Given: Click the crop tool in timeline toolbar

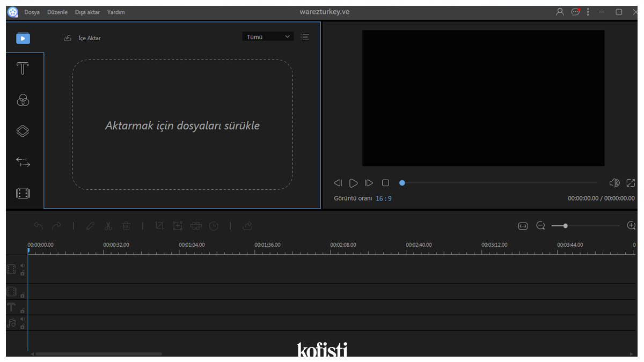Looking at the screenshot, I should [x=159, y=226].
